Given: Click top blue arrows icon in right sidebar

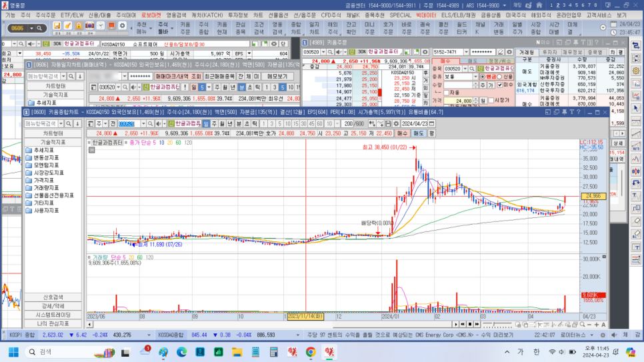Looking at the screenshot, I should click(636, 45).
